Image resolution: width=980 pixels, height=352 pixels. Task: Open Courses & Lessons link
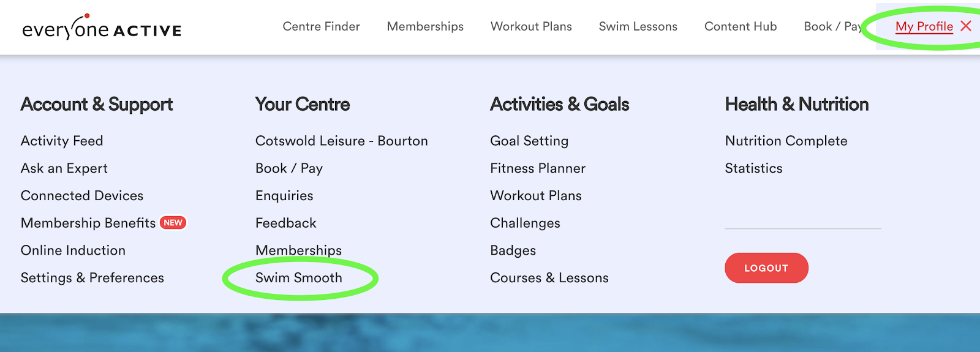click(549, 278)
